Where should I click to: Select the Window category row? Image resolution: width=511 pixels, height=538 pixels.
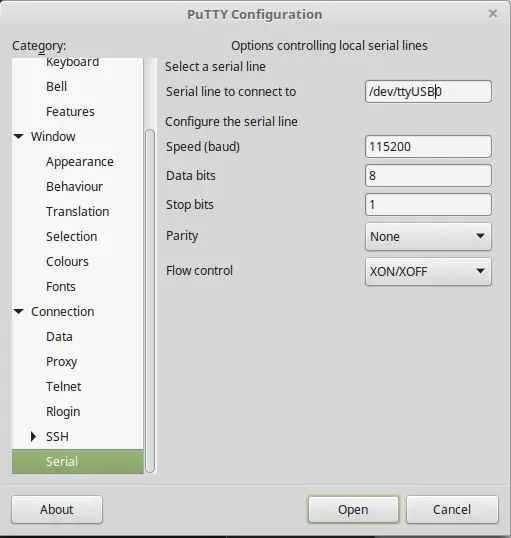click(x=53, y=137)
